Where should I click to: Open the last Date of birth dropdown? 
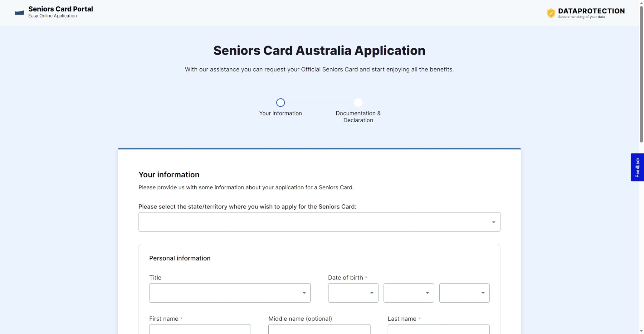[x=464, y=293]
